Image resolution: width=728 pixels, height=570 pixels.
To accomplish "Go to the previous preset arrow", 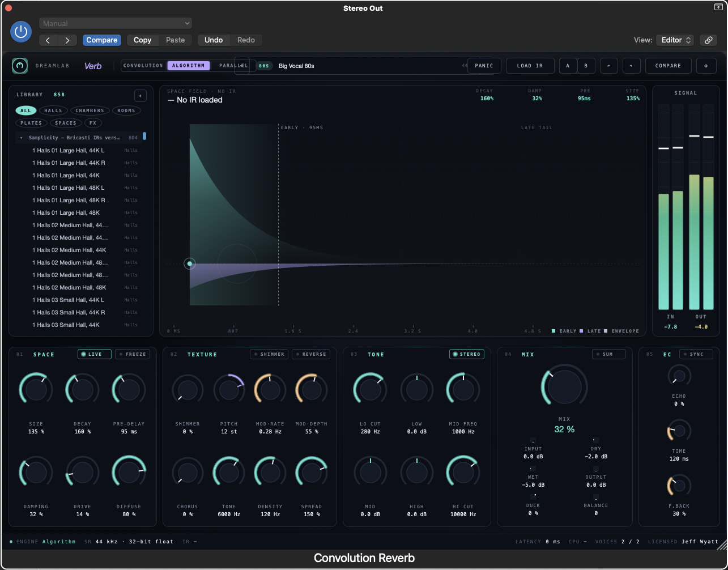I will 48,40.
